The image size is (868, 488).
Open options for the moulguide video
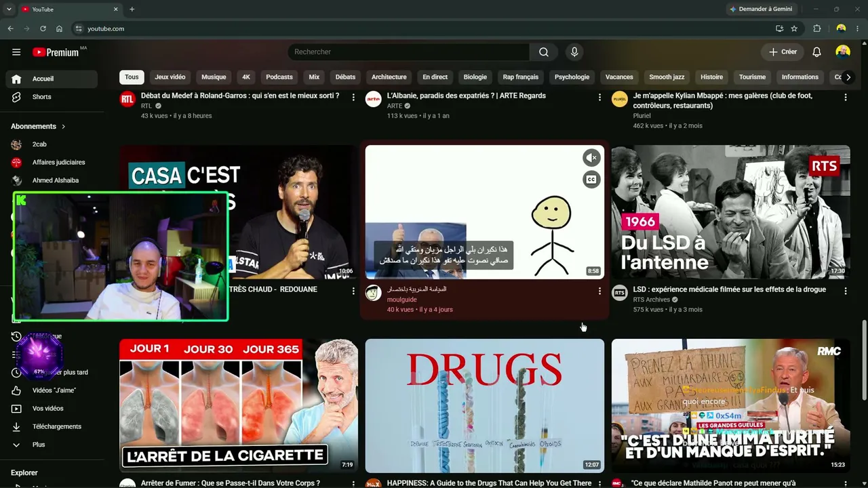click(599, 291)
